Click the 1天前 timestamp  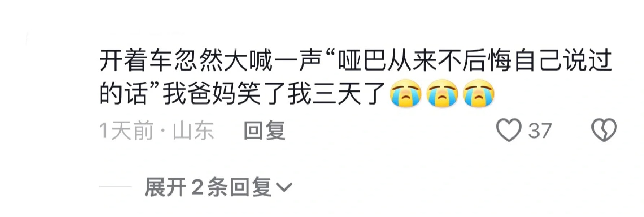[x=126, y=131]
